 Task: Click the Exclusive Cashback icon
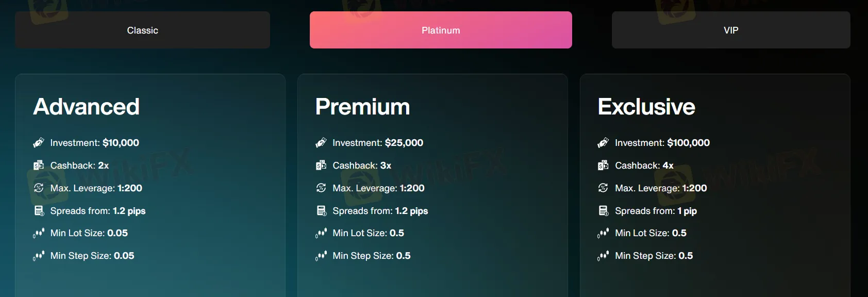(x=603, y=166)
